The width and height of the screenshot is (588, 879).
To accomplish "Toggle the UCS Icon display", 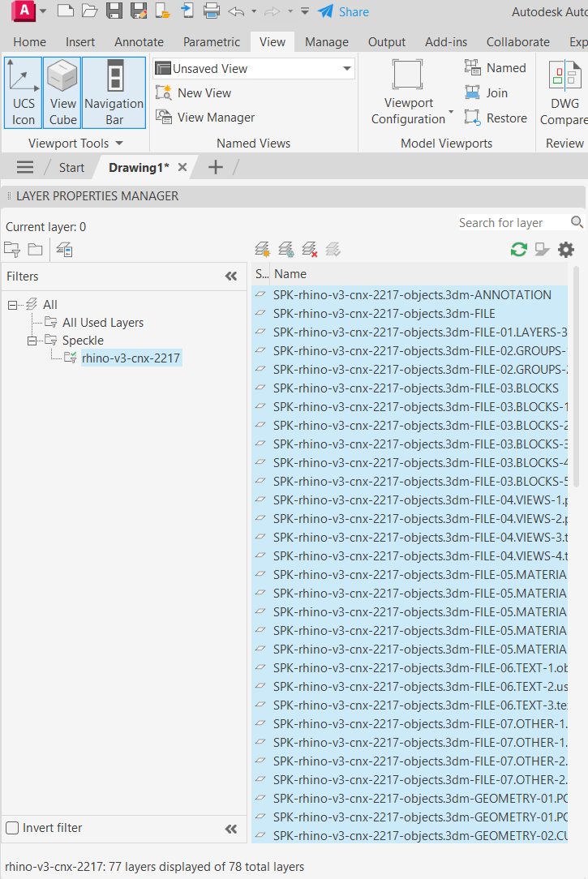I will [24, 92].
